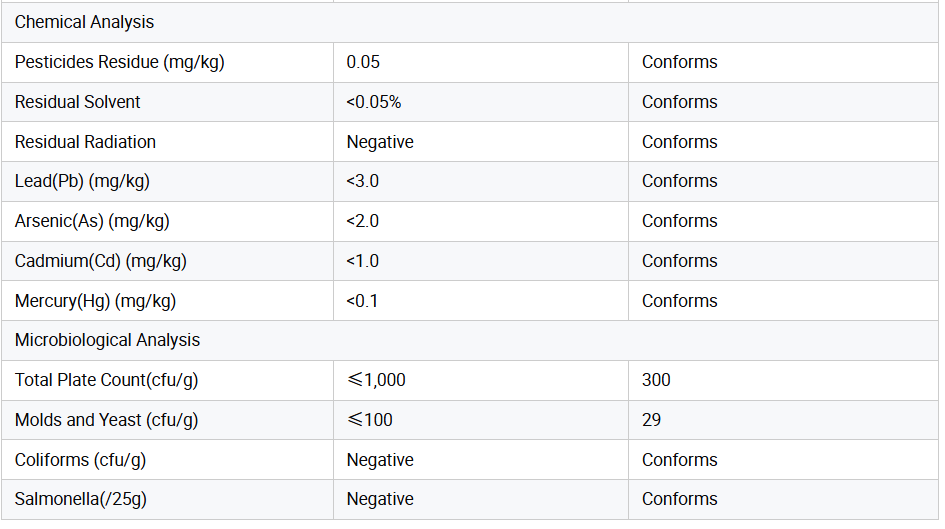Click the Chemical Analysis section header
This screenshot has width=945, height=529.
click(x=84, y=22)
